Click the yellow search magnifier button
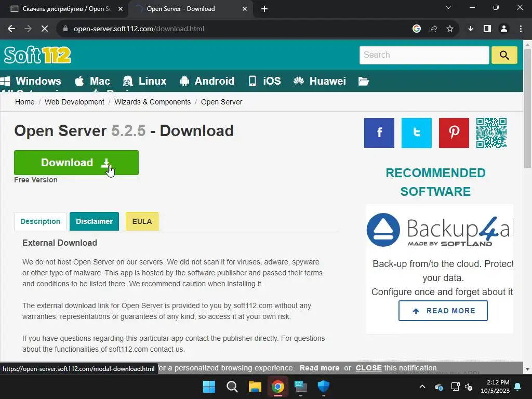532x399 pixels. pyautogui.click(x=504, y=55)
